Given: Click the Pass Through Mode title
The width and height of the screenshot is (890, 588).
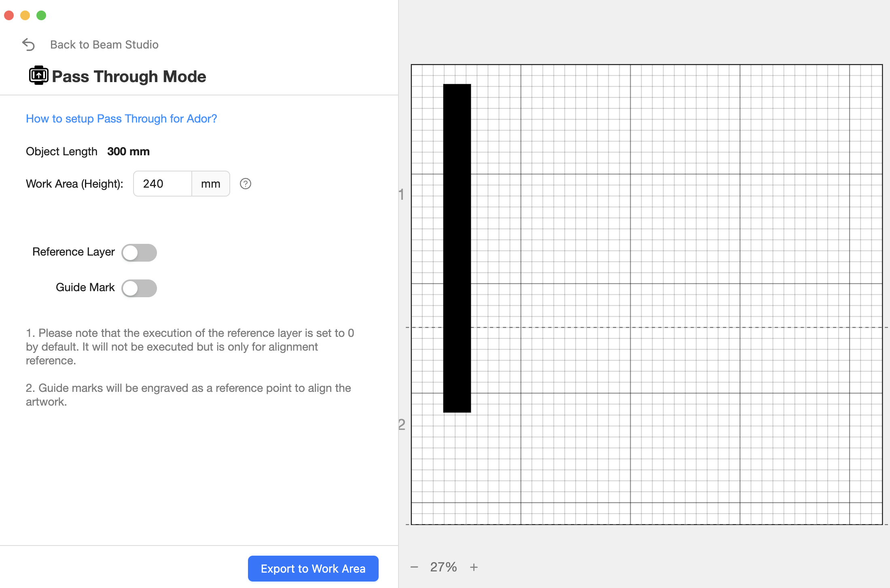Looking at the screenshot, I should [x=129, y=76].
